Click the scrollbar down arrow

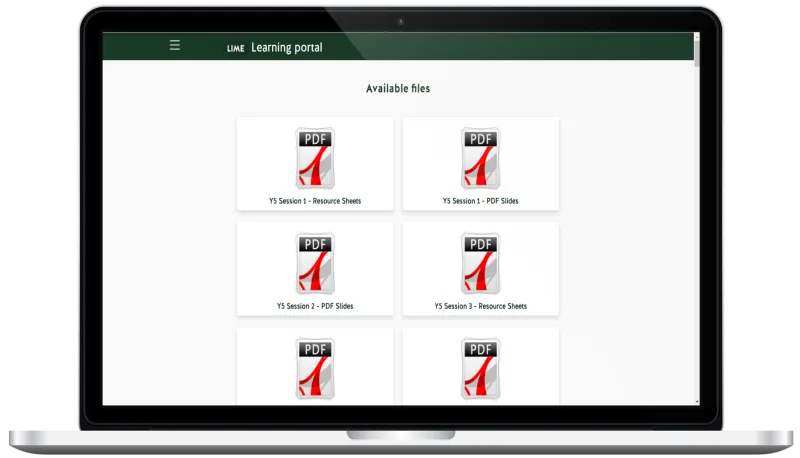[x=697, y=402]
